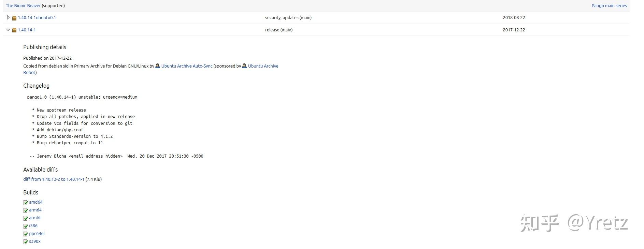
Task: Open the 1.40.14-1 version link
Action: [27, 30]
